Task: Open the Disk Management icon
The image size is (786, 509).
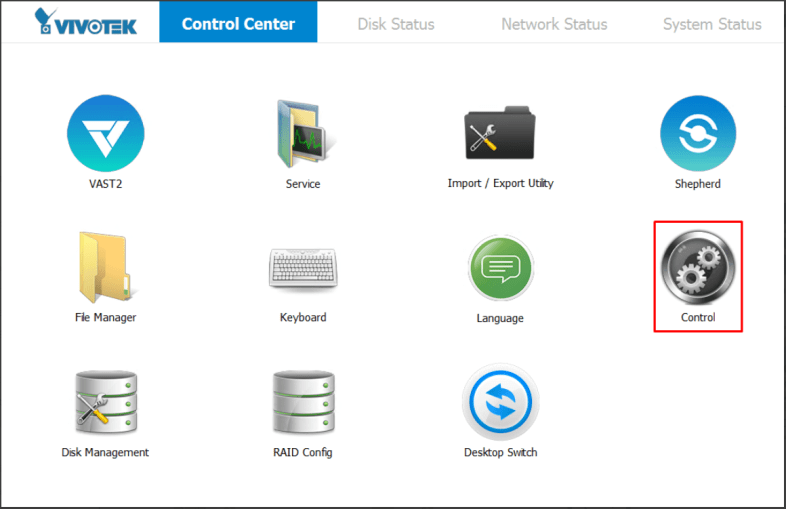Action: (x=105, y=402)
